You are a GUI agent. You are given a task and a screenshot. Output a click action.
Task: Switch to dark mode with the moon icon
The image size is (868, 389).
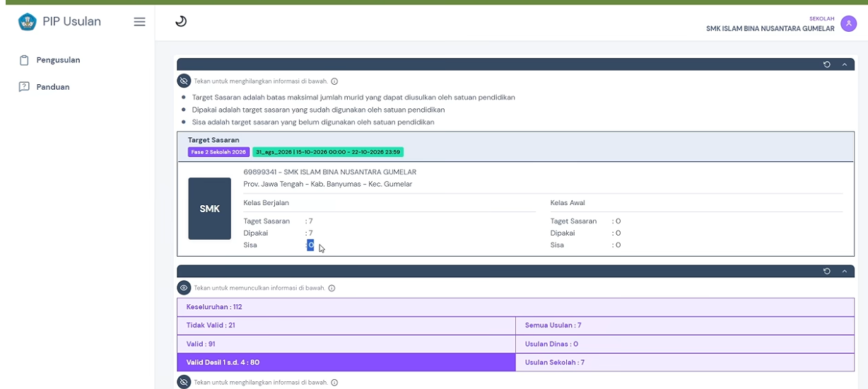181,22
